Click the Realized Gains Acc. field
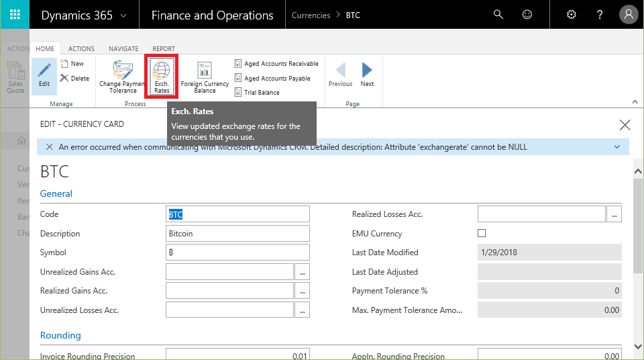Viewport: 644px width, 360px height. pyautogui.click(x=229, y=291)
